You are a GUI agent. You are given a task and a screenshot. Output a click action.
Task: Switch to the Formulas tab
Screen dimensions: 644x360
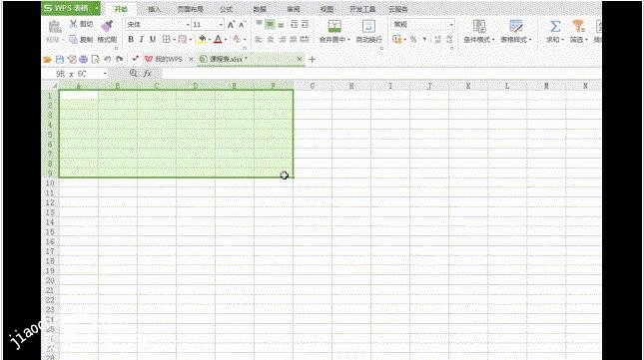click(226, 9)
